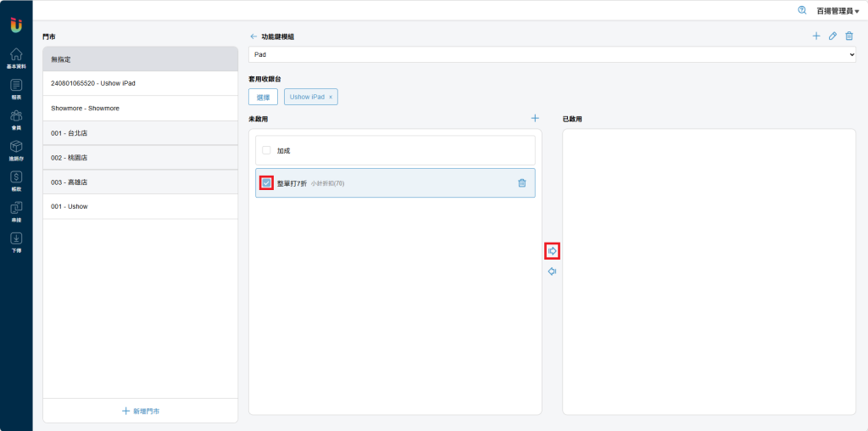Click the help search icon in header
The width and height of the screenshot is (868, 431).
click(x=802, y=10)
